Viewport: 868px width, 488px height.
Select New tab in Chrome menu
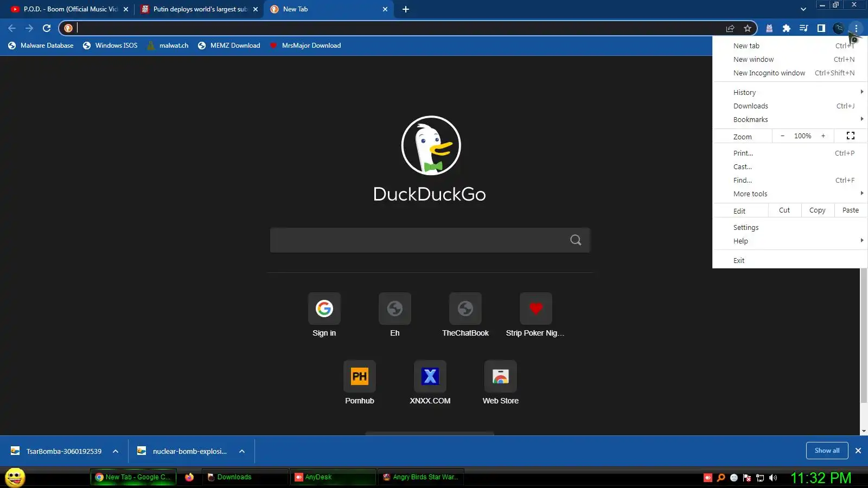(x=790, y=46)
